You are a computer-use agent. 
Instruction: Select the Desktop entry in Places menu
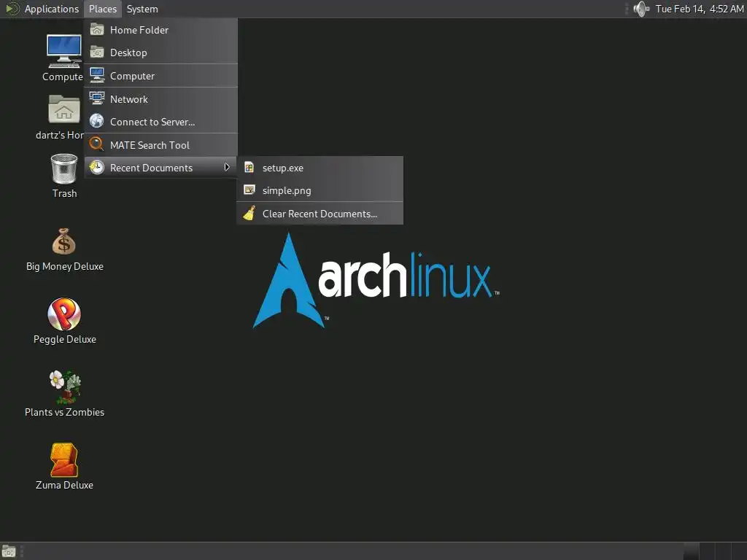click(161, 52)
